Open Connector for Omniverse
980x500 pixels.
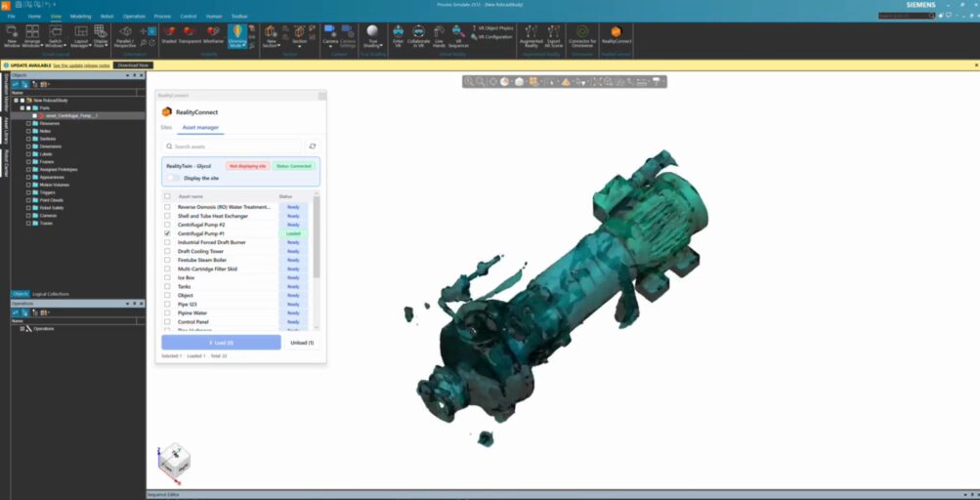(582, 35)
